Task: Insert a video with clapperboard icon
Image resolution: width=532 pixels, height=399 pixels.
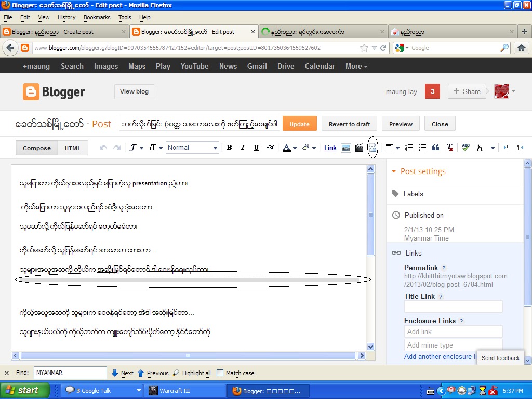Action: (x=360, y=148)
